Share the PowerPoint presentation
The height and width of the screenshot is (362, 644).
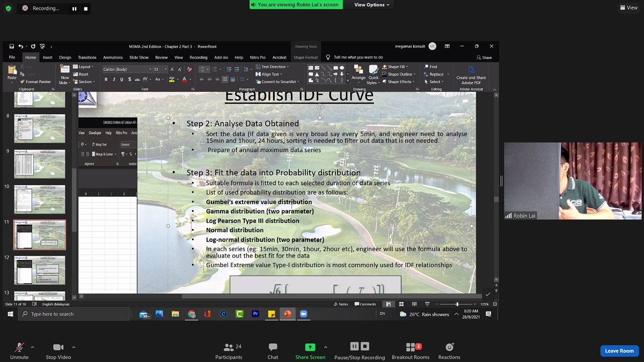[x=484, y=57]
